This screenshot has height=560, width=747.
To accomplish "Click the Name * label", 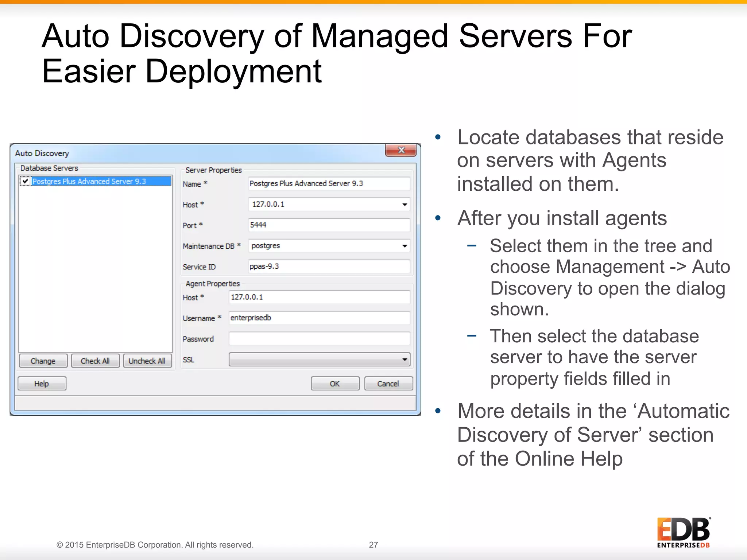I will 195,184.
